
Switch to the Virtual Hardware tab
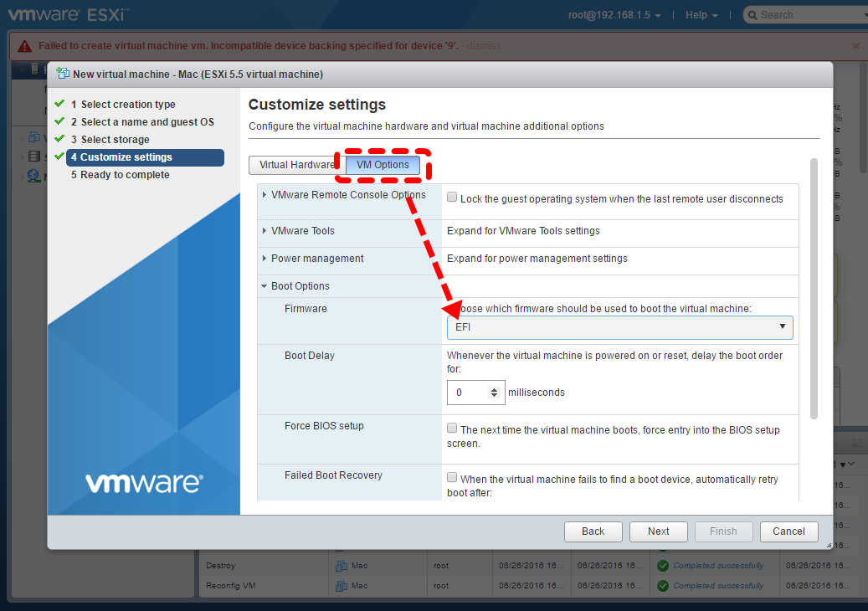click(x=297, y=165)
